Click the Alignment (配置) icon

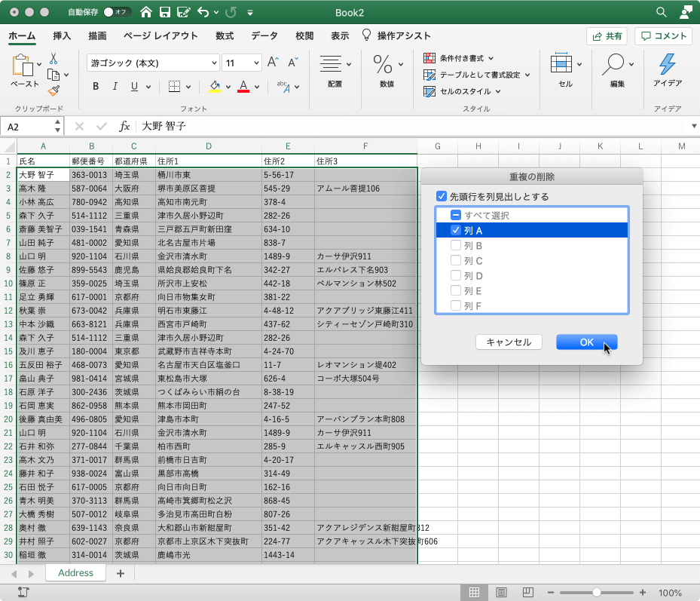click(330, 64)
